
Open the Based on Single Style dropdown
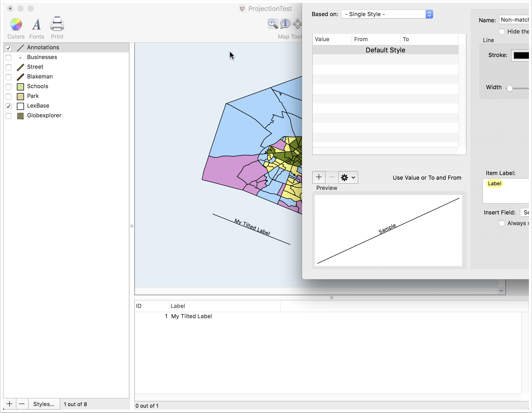[x=387, y=14]
